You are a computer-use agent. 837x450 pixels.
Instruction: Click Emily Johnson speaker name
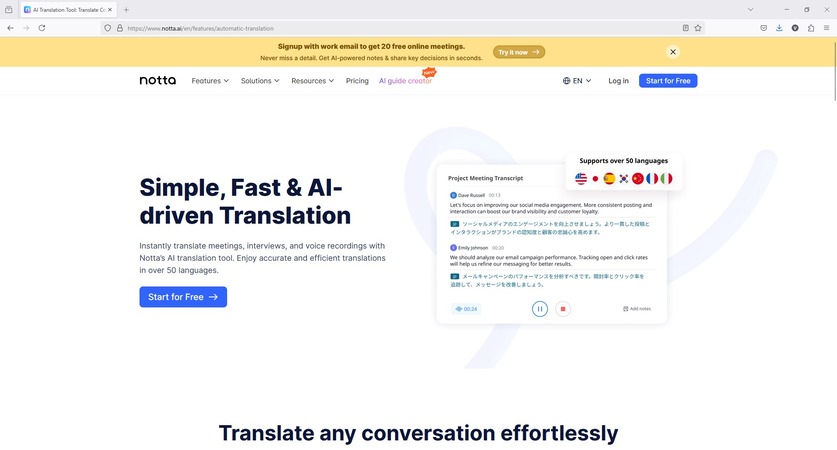[473, 248]
